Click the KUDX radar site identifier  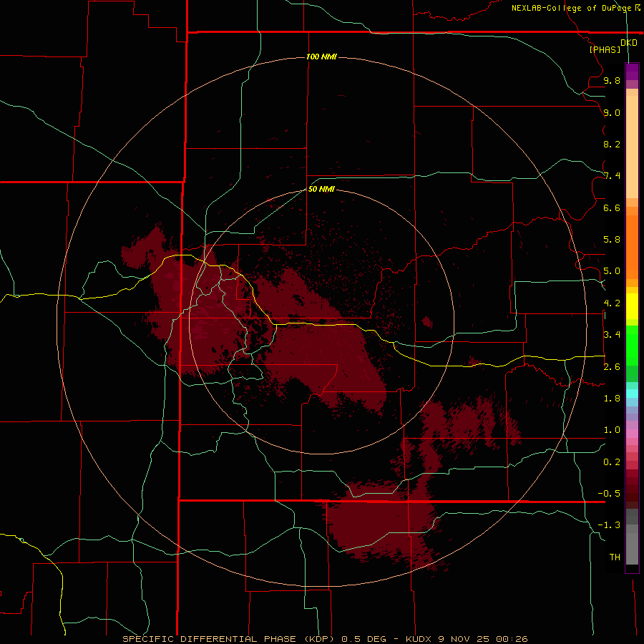419,639
